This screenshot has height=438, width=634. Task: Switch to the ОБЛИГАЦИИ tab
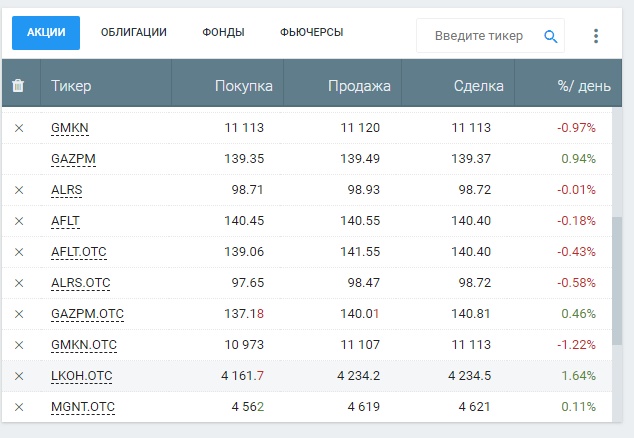[x=133, y=32]
